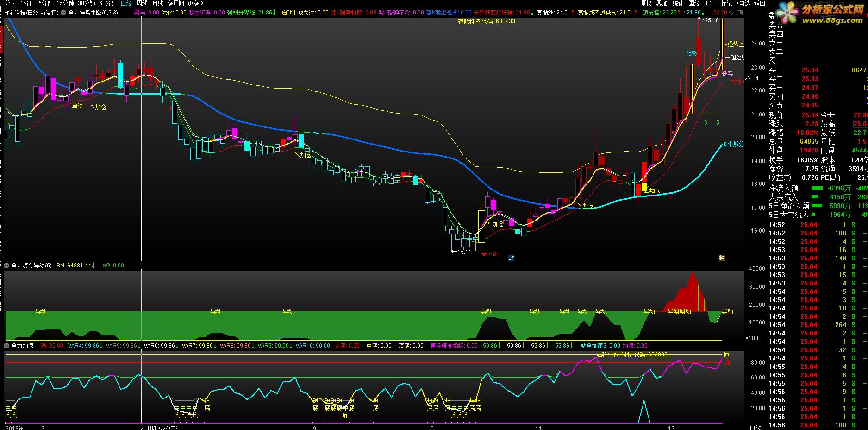Viewport: 868px width, 430px height.
Task: Click the 换手 18.05% turnover value
Action: point(807,160)
